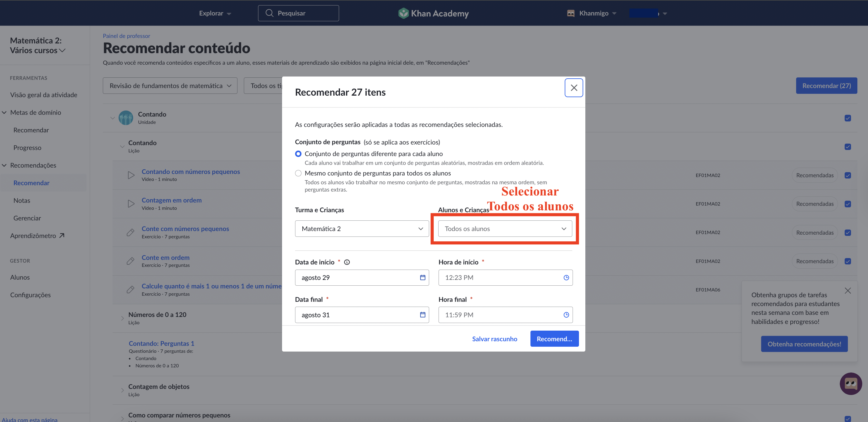Click the blue Recomend... button in dialog

554,339
